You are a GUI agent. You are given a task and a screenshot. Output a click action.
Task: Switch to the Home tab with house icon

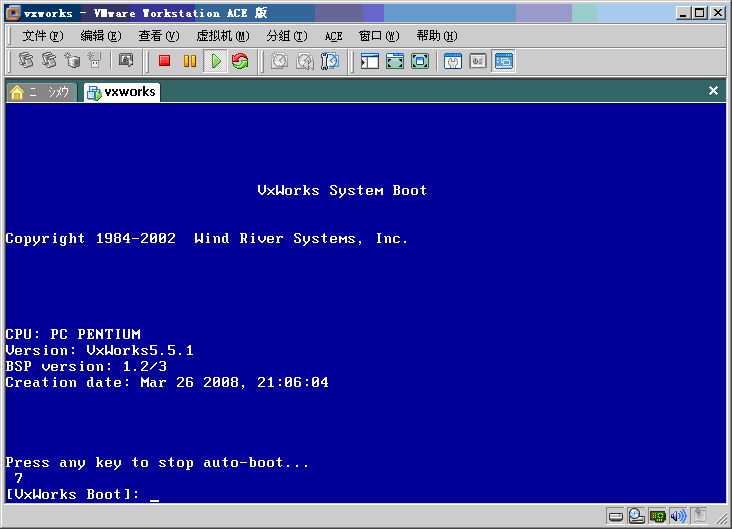[x=41, y=92]
